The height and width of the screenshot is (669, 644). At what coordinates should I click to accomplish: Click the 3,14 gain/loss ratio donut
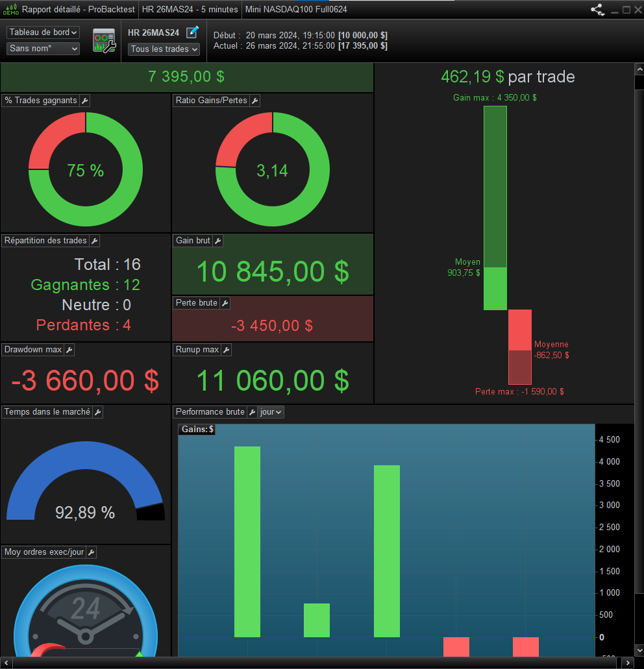pos(272,169)
